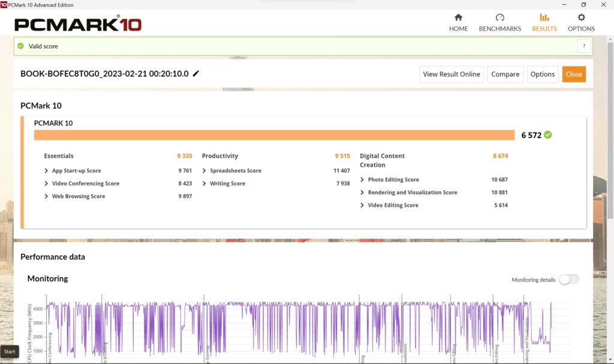
Task: Click the green check beside score 6 572
Action: [548, 135]
